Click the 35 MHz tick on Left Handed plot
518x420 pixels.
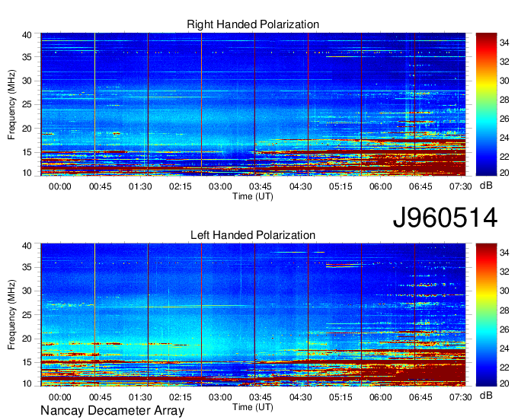[x=27, y=267]
